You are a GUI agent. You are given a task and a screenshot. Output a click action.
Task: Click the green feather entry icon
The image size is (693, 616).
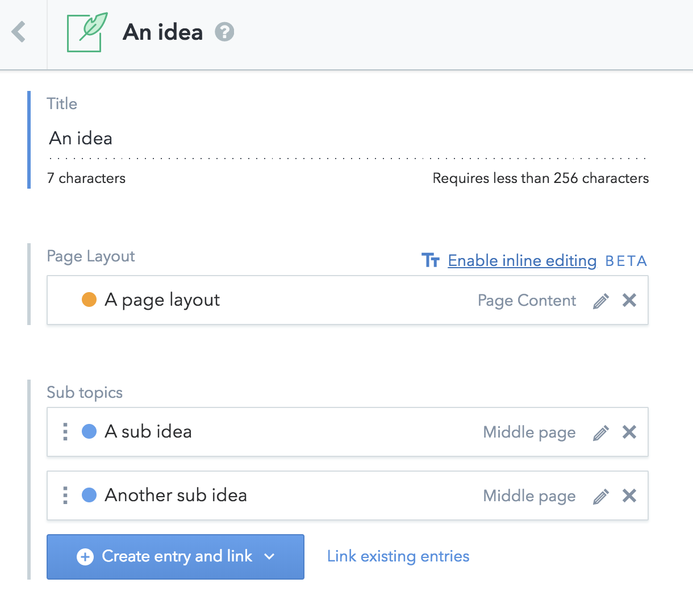[x=87, y=32]
